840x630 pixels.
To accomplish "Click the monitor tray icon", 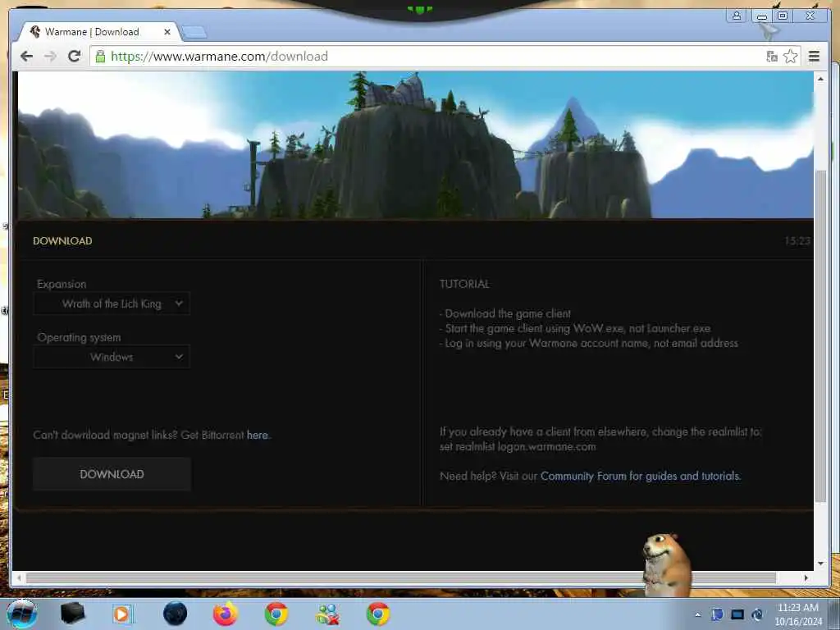I will (x=737, y=614).
